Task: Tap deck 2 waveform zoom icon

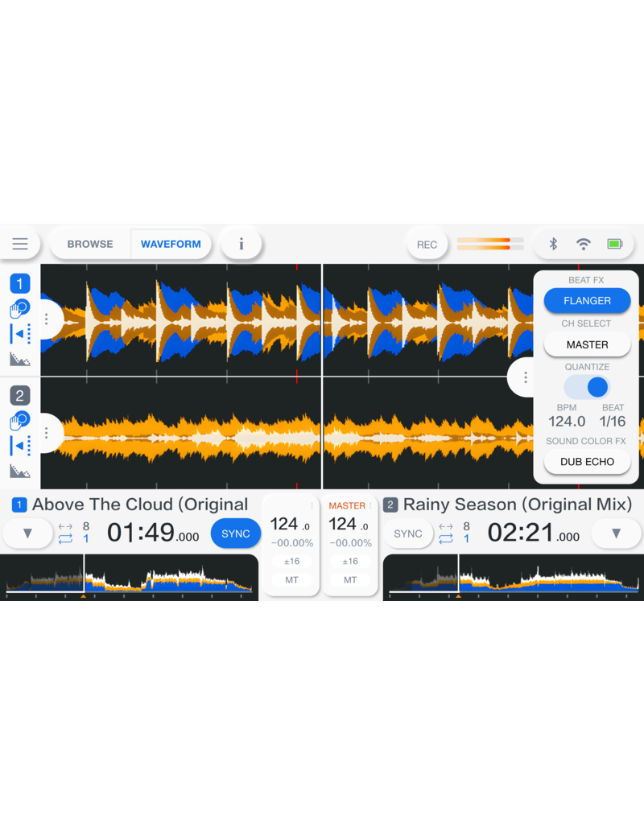Action: pos(19,471)
